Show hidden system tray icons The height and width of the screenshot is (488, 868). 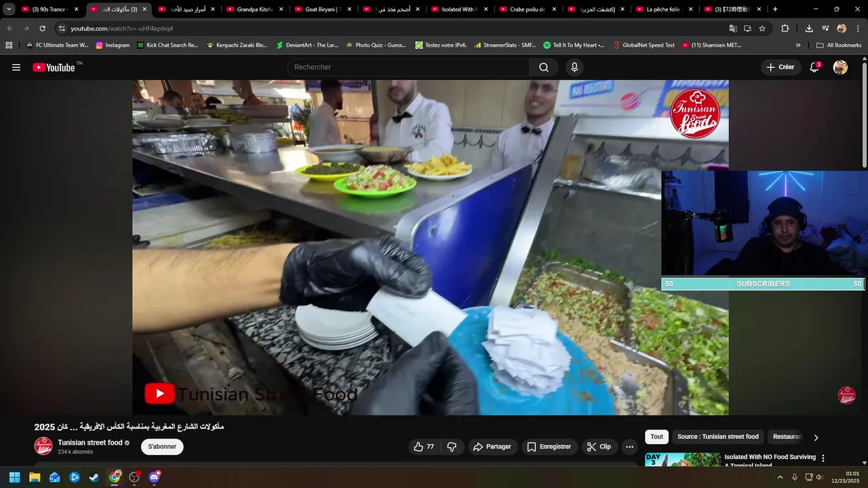click(x=780, y=477)
